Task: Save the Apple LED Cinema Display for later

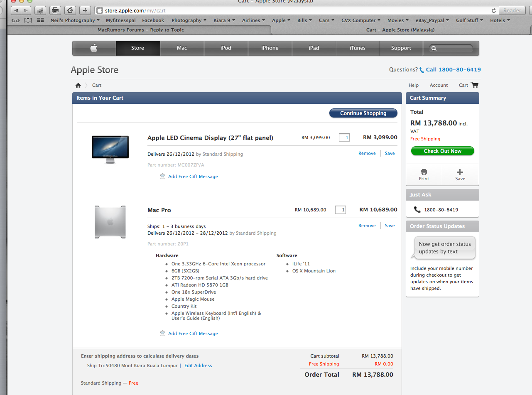Action: coord(390,154)
